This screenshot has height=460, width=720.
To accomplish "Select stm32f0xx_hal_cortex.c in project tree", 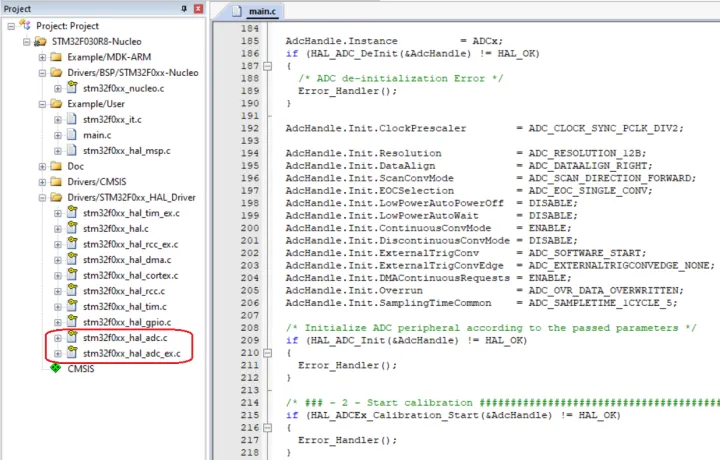I will pyautogui.click(x=131, y=275).
